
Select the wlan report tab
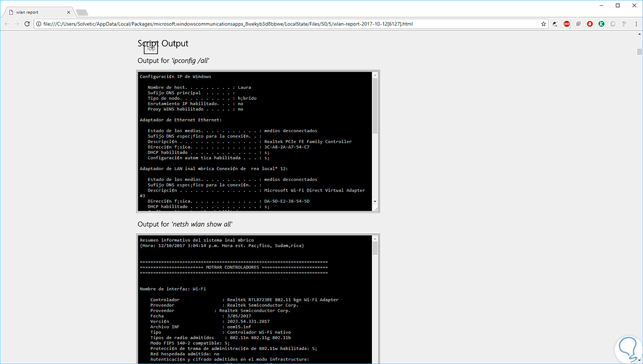39,12
